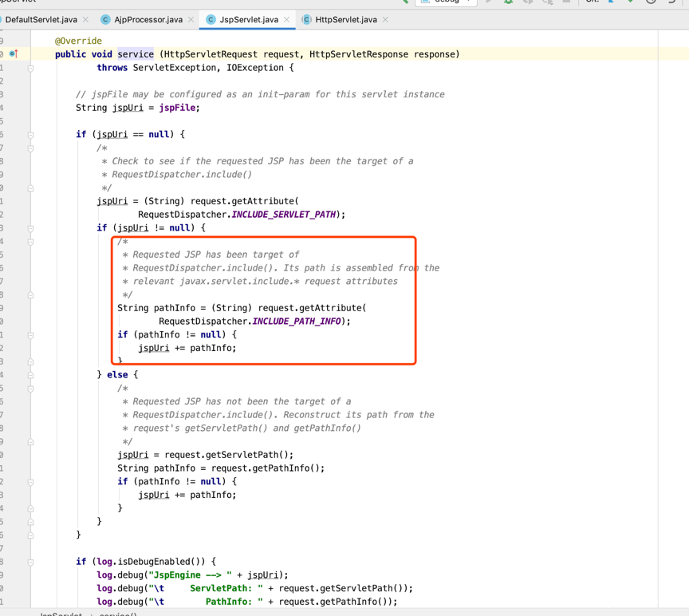Close the DefaultServlet.java tab
This screenshot has width=689, height=616.
tap(85, 20)
